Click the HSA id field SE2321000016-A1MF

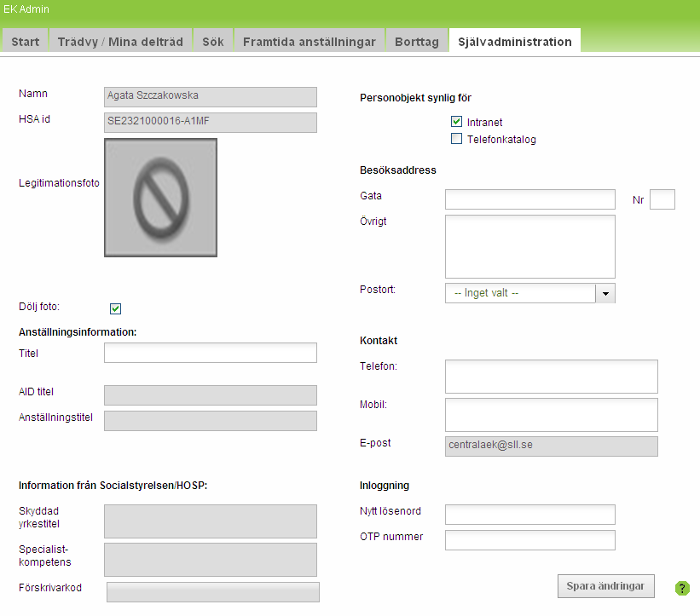coord(211,123)
